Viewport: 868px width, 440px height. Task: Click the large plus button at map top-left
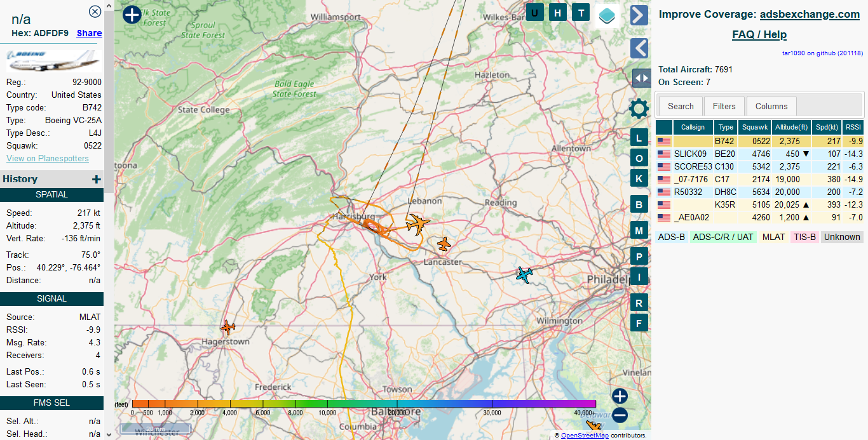coord(132,15)
